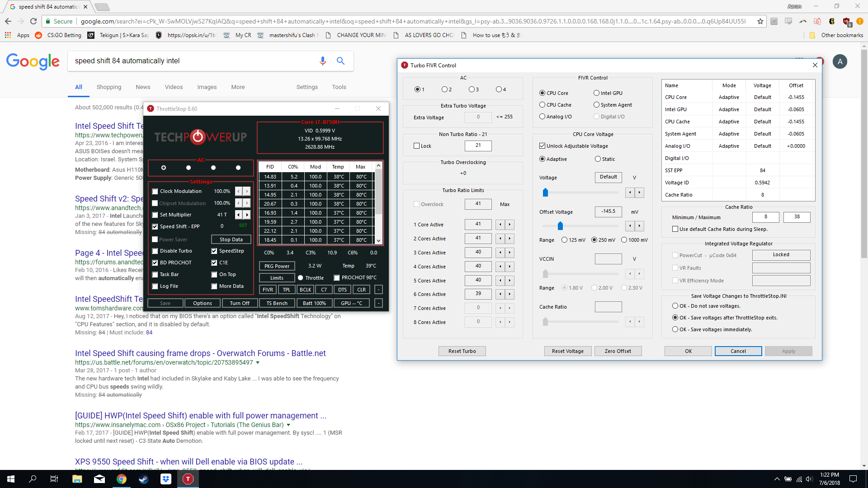868x488 pixels.
Task: Click the Google voice search microphone icon
Action: [x=322, y=61]
